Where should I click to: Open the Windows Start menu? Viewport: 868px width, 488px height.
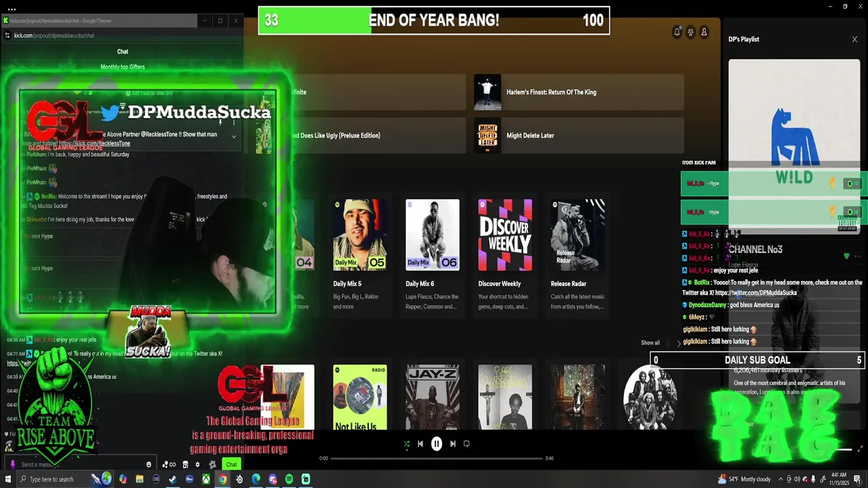pos(9,479)
